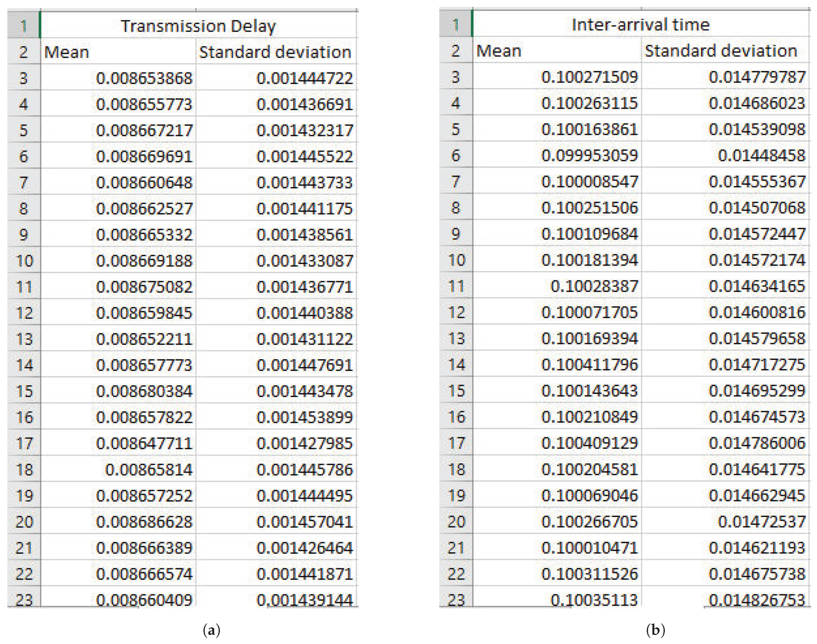
Task: Click cell showing 0.10028387
Action: click(x=594, y=286)
